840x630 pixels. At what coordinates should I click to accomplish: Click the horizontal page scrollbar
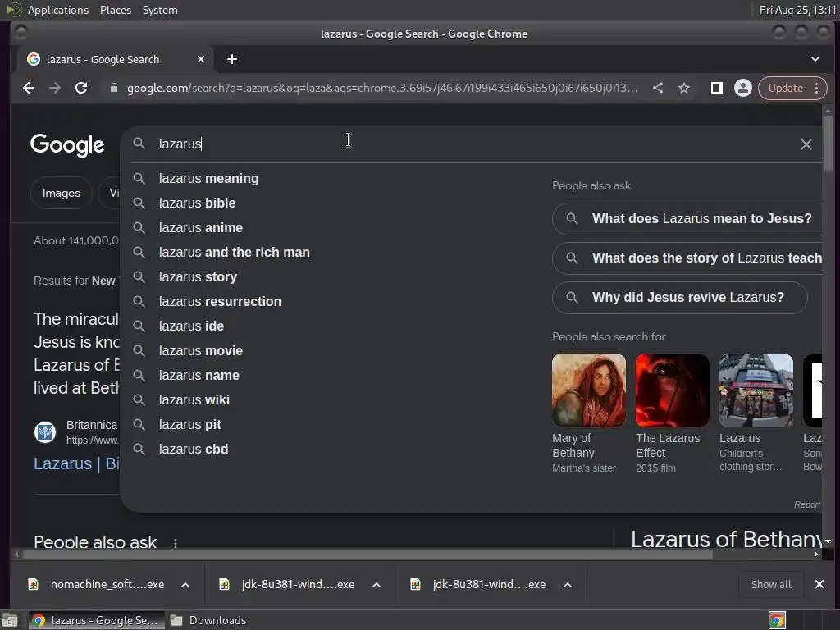367,555
